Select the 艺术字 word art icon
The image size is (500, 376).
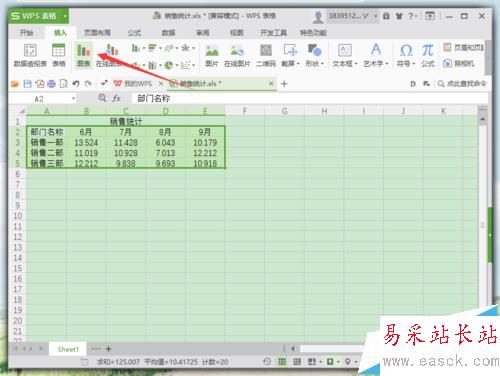click(376, 55)
